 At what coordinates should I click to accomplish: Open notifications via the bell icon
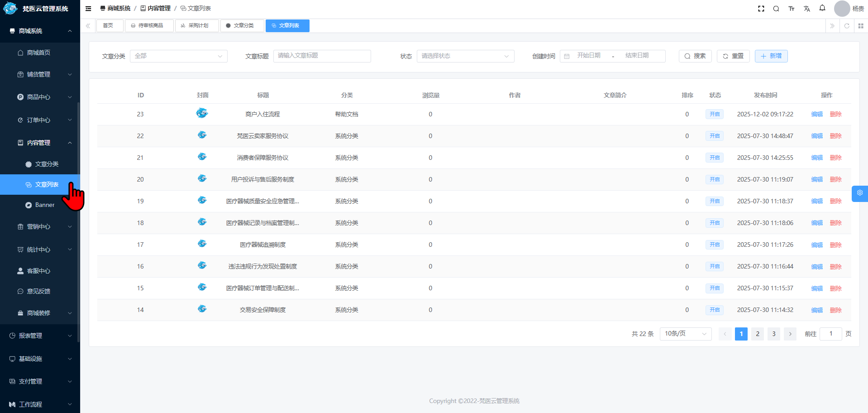(x=822, y=8)
